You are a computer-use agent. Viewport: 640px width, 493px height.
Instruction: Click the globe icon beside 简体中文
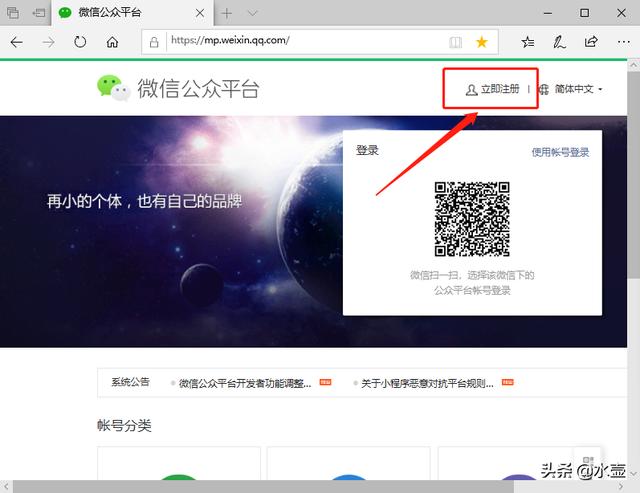click(x=543, y=89)
